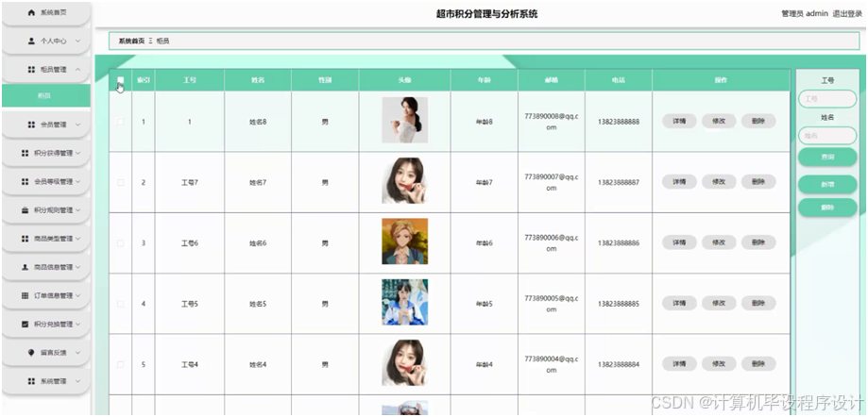The height and width of the screenshot is (417, 868).
Task: Expand the 积分规则管理 chevron
Action: click(x=78, y=210)
